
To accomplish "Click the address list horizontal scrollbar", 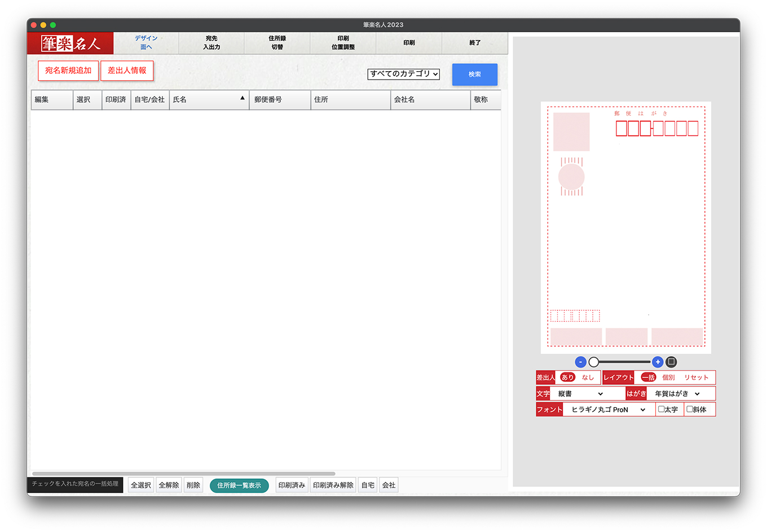I will 184,473.
